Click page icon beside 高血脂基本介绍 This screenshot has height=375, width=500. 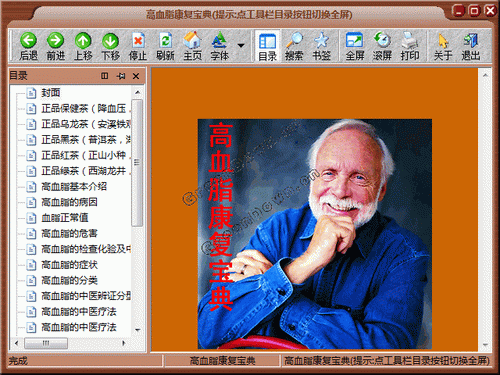tap(31, 187)
